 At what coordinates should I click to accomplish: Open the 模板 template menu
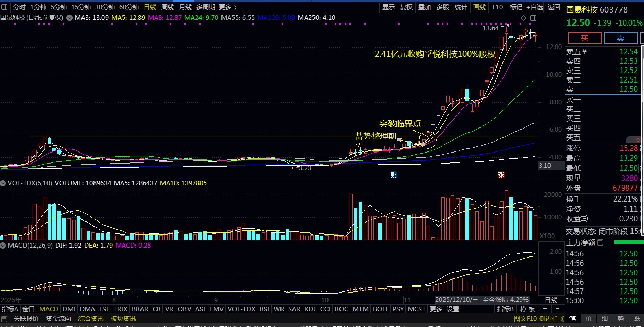click(x=528, y=309)
